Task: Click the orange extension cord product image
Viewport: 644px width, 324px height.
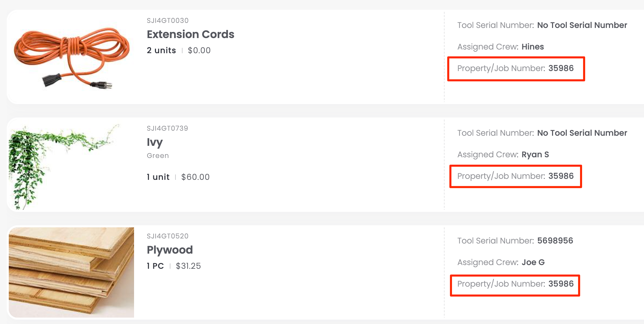Action: pos(71,57)
